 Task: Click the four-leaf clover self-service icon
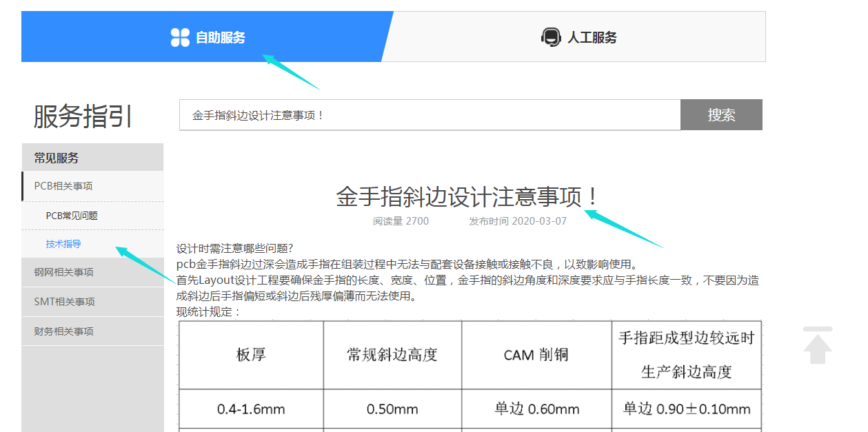click(180, 37)
